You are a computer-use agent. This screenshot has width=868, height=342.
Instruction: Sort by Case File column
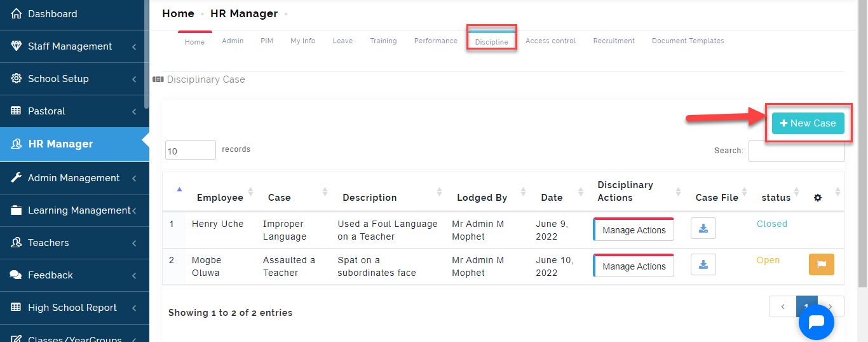743,191
